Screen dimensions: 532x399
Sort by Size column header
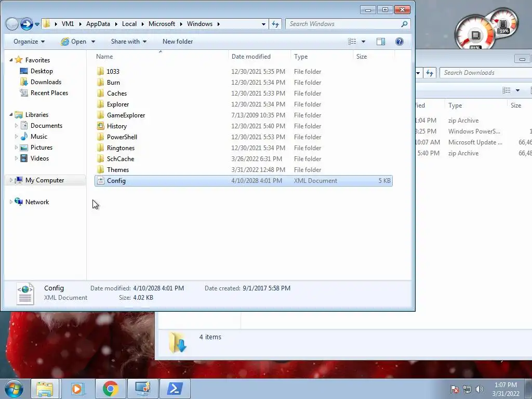pos(374,56)
